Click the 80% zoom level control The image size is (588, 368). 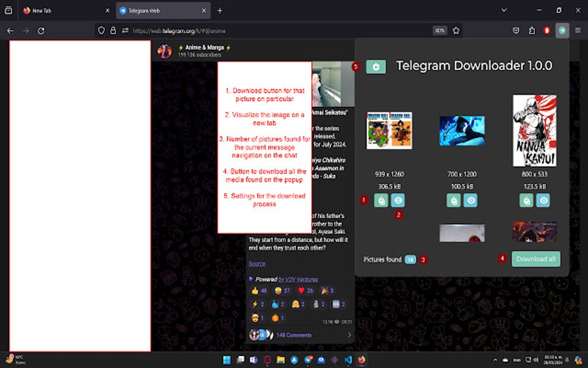click(x=439, y=31)
